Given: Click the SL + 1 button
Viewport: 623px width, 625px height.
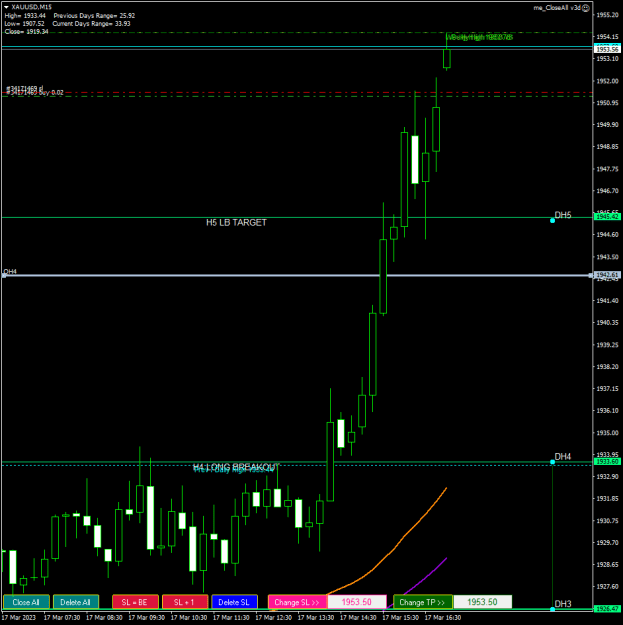Looking at the screenshot, I should click(185, 602).
